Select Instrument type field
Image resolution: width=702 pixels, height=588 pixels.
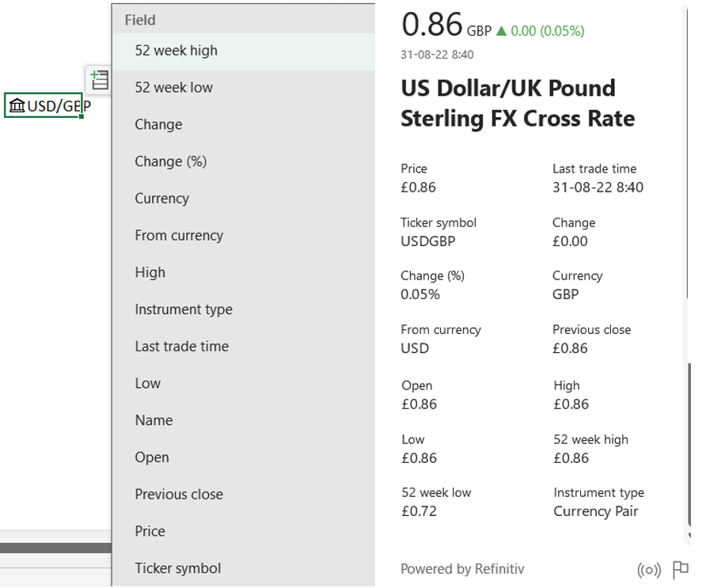click(x=184, y=309)
